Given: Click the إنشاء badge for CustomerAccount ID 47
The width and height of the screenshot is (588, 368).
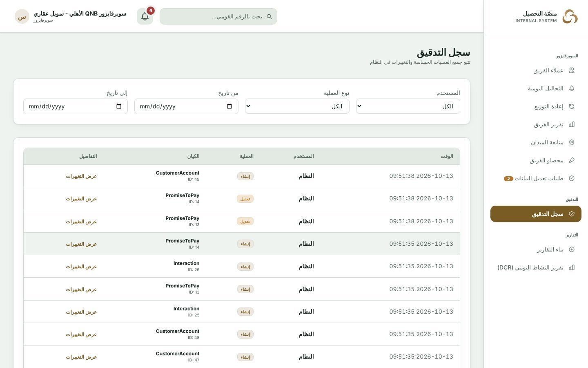Looking at the screenshot, I should (x=245, y=357).
